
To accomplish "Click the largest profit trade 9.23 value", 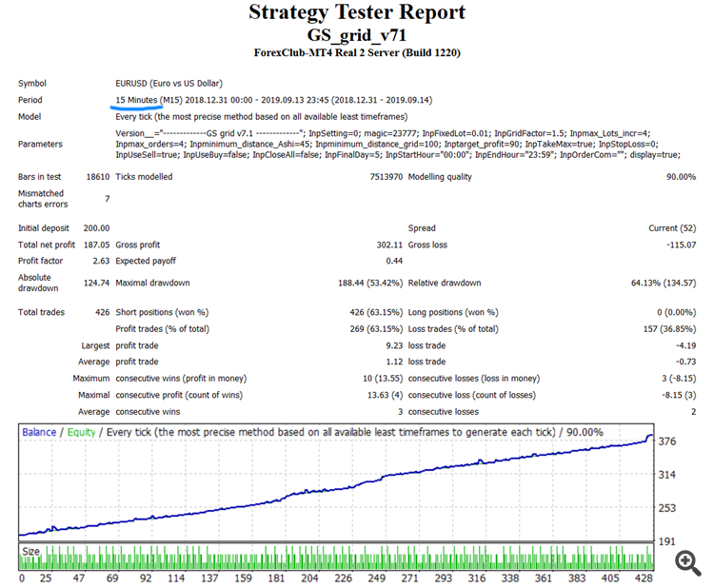I will pyautogui.click(x=394, y=346).
